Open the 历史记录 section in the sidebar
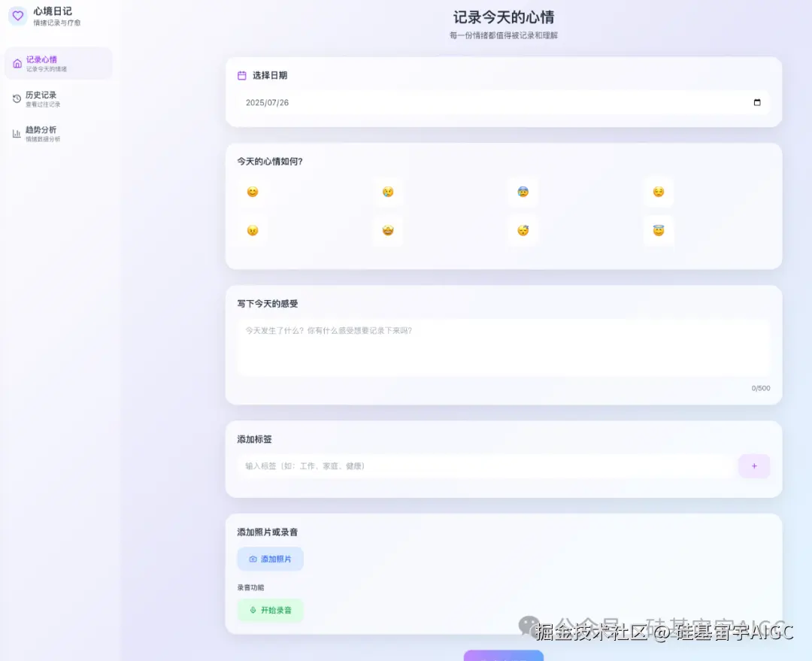Screen dimensions: 812x661 tap(45, 99)
